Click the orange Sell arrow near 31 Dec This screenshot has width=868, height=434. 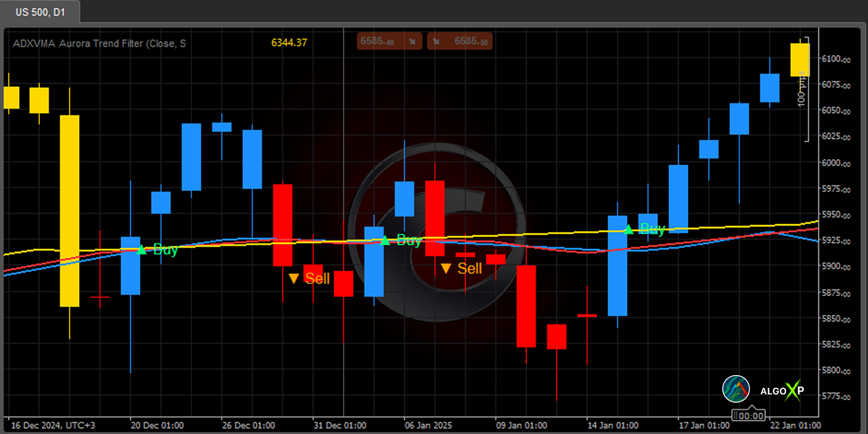coord(294,278)
